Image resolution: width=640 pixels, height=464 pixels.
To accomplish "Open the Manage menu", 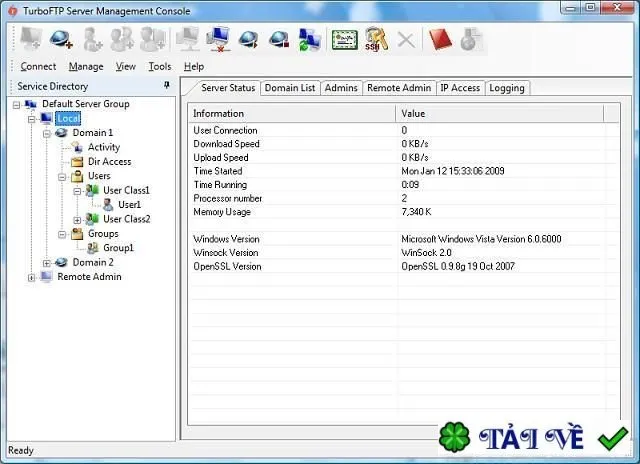I will pyautogui.click(x=86, y=67).
